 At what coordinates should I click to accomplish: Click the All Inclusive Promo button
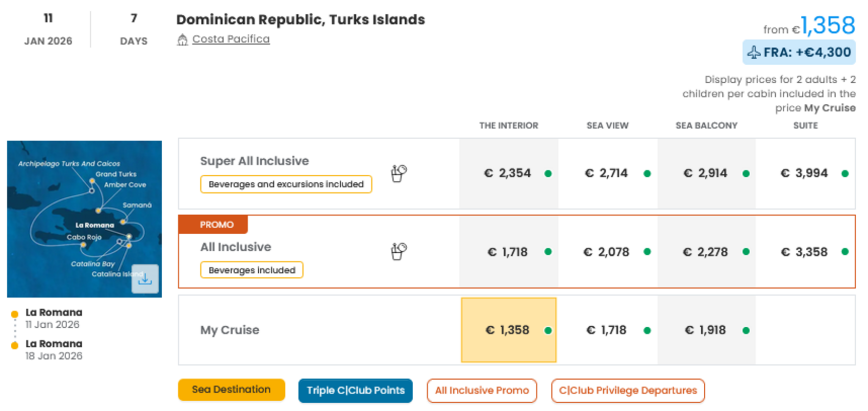click(481, 390)
